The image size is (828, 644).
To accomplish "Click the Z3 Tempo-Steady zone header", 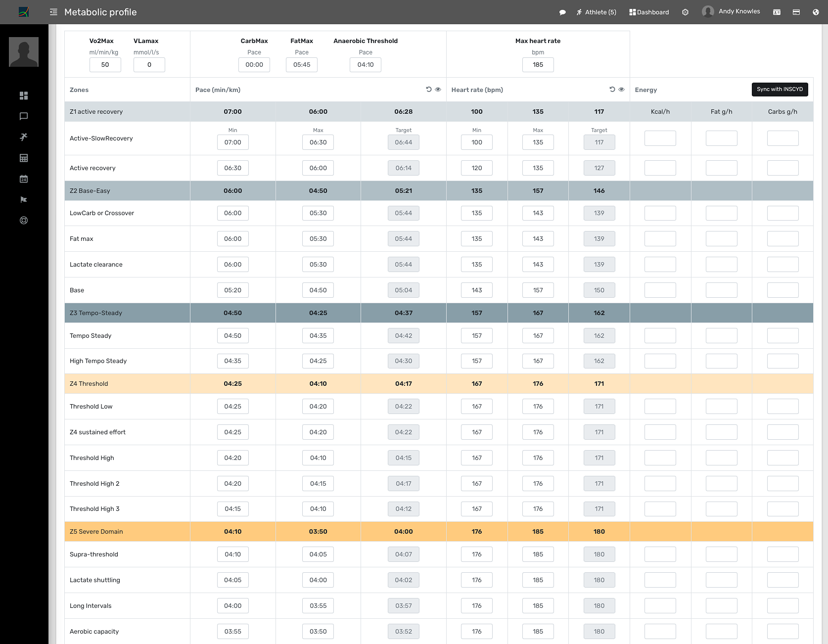I will tap(439, 313).
